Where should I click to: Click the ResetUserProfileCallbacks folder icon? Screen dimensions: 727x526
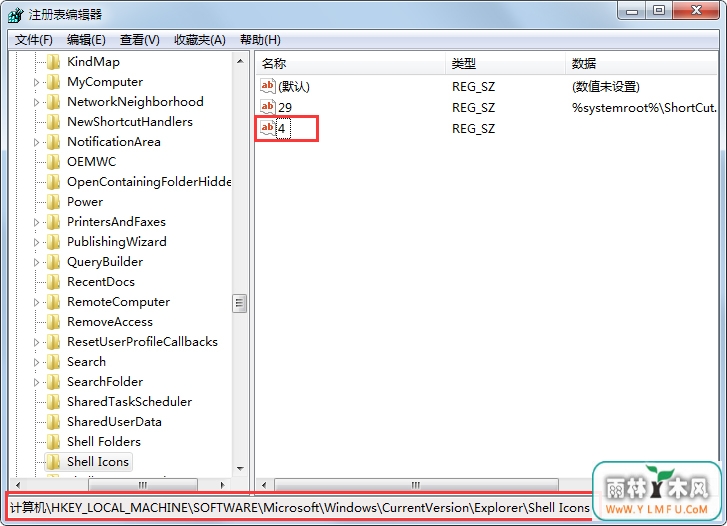pyautogui.click(x=54, y=341)
